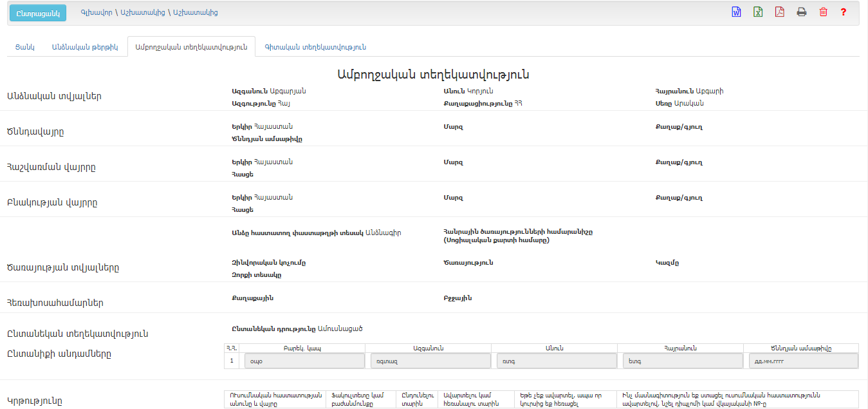Export the record to Excel spreadsheet
The width and height of the screenshot is (868, 409).
click(x=758, y=12)
